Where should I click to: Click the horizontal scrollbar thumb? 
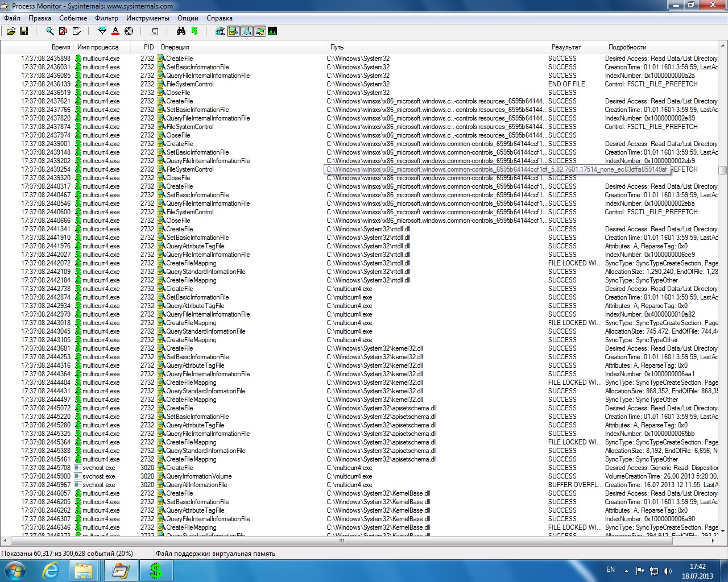tap(342, 541)
